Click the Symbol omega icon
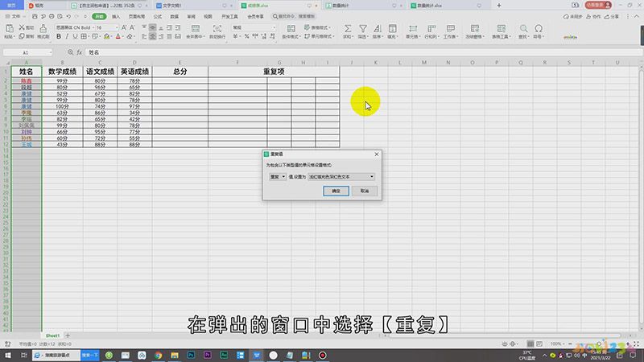 [539, 29]
